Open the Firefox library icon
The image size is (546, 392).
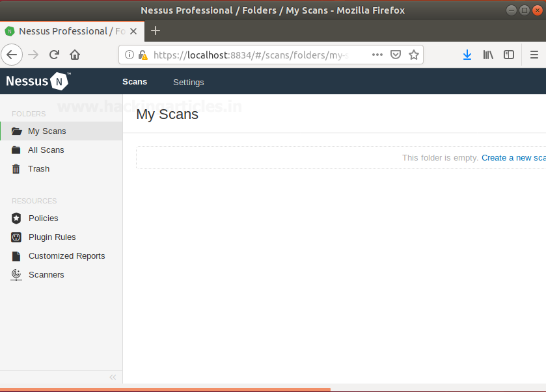click(488, 55)
